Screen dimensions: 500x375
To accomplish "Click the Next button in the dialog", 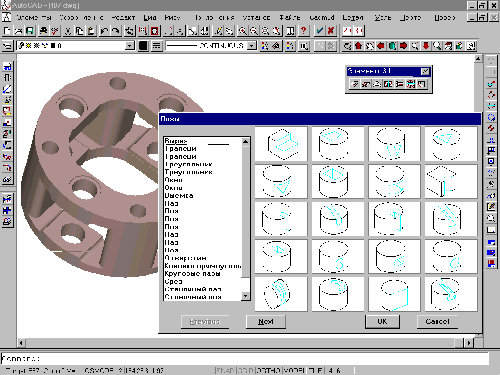I will coord(266,322).
